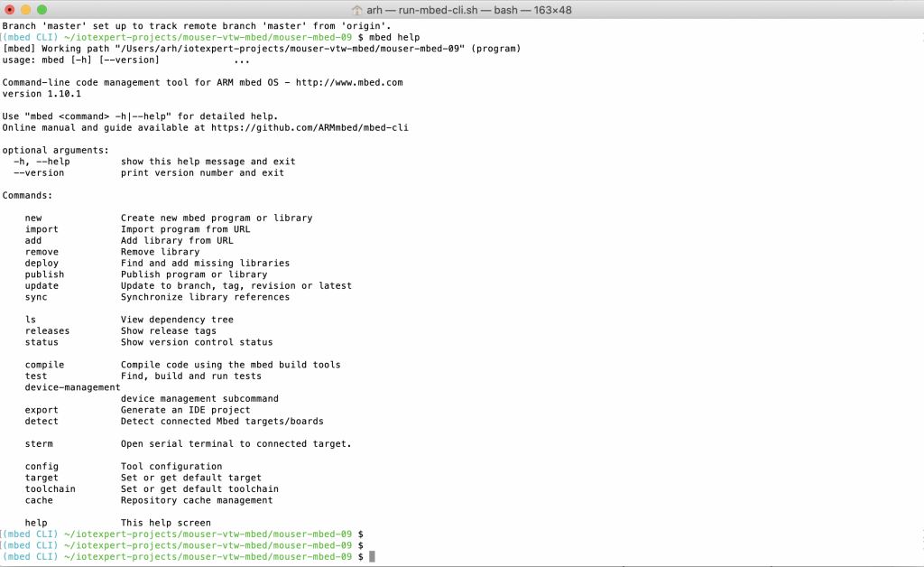Screen dimensions: 924x567
Task: Click the 'test' command name
Action: (36, 376)
